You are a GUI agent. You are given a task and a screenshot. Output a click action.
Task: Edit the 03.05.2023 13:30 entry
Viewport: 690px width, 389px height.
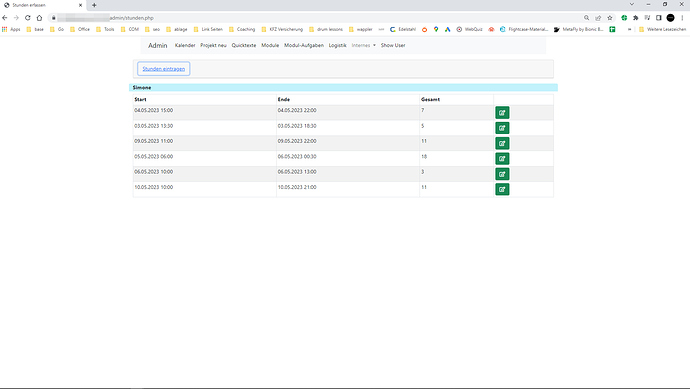pos(502,128)
